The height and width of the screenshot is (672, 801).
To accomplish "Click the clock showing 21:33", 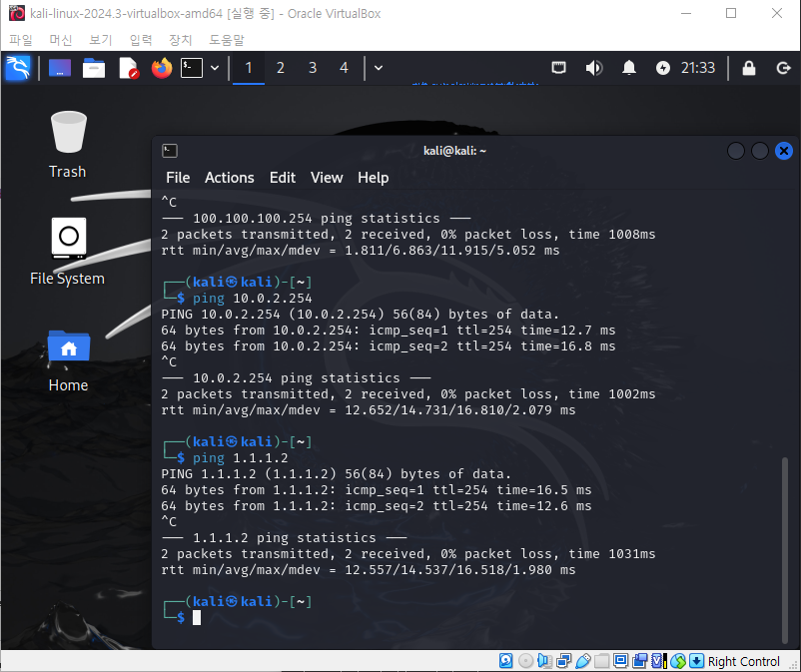I will 698,68.
